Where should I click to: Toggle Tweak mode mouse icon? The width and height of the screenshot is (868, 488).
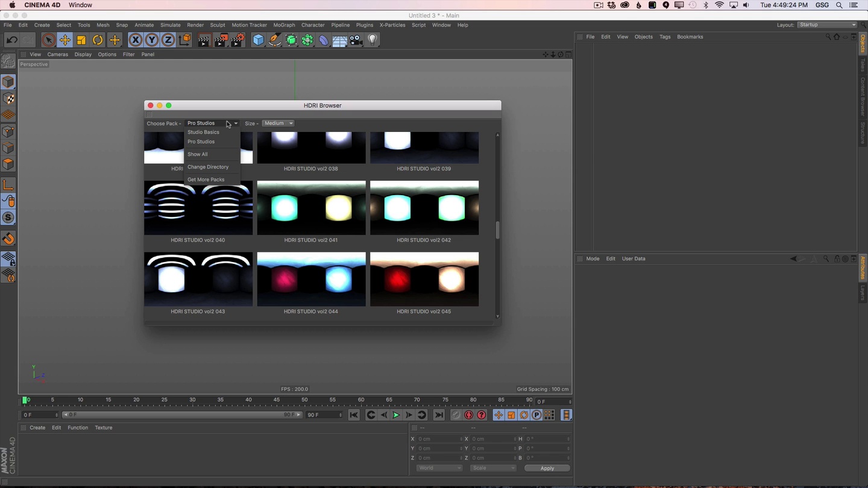point(8,201)
